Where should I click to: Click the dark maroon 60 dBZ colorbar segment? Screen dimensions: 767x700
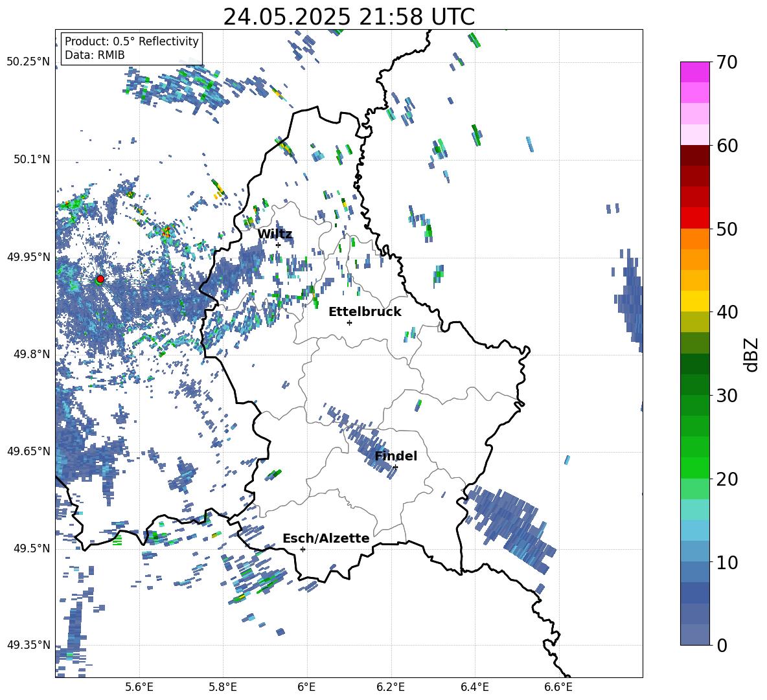694,155
